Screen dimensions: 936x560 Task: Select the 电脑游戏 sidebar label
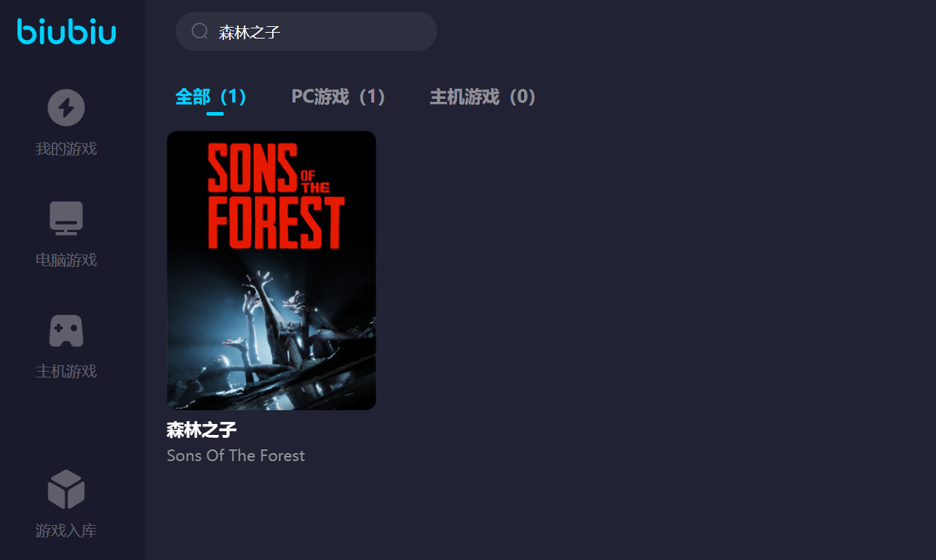tap(66, 260)
